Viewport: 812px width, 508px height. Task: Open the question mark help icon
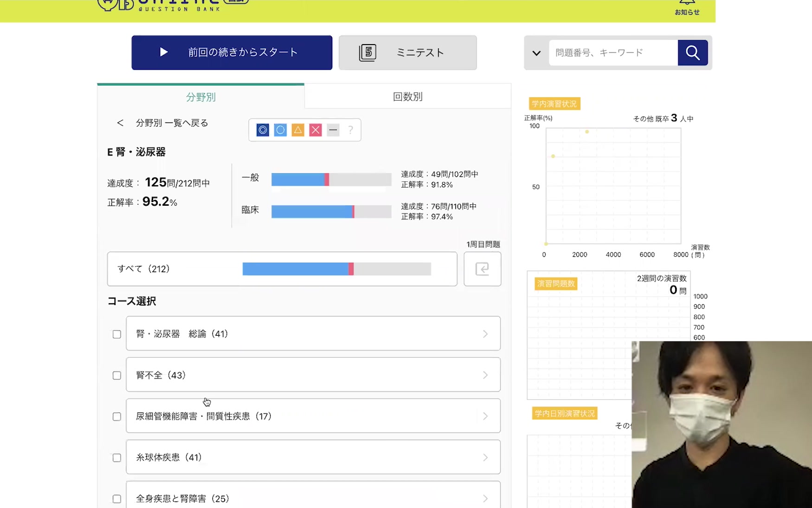tap(350, 130)
